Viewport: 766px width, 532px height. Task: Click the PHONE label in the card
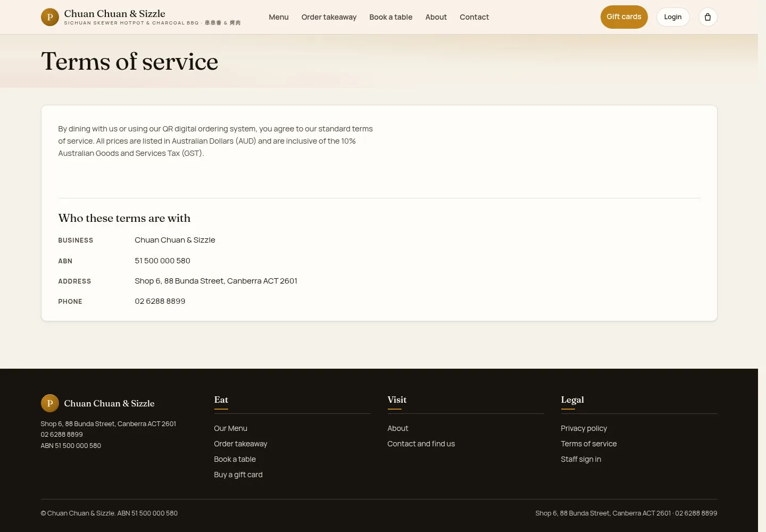point(70,302)
